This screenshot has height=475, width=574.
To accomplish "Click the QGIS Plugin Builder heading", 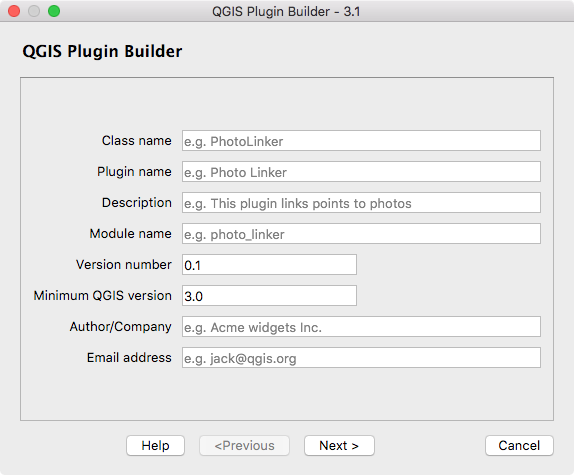I will click(x=102, y=51).
